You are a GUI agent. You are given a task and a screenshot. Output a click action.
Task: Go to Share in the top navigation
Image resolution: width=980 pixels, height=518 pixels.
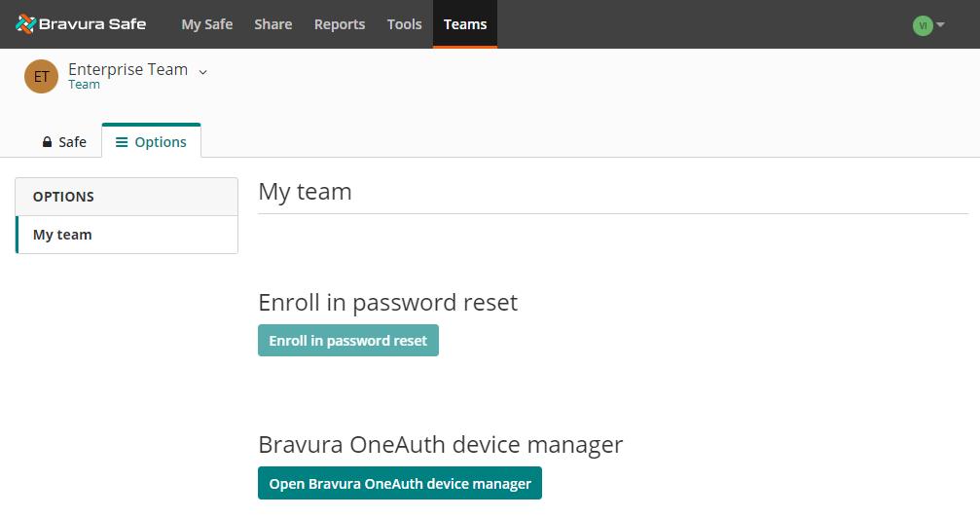(x=272, y=24)
